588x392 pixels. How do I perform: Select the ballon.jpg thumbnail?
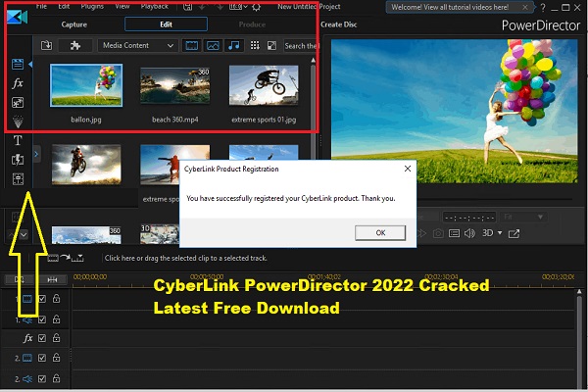(x=86, y=85)
